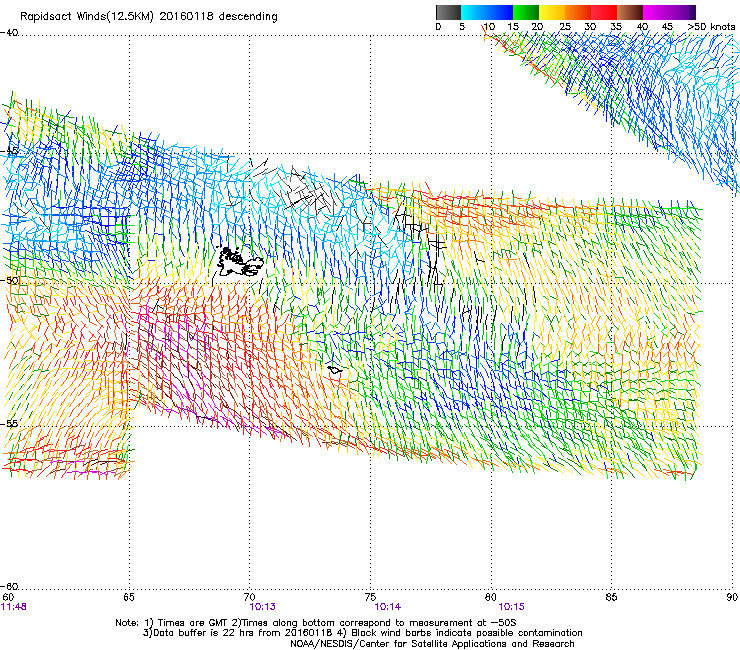740x650 pixels.
Task: Click the latitude label '-50'
Action: pos(9,280)
